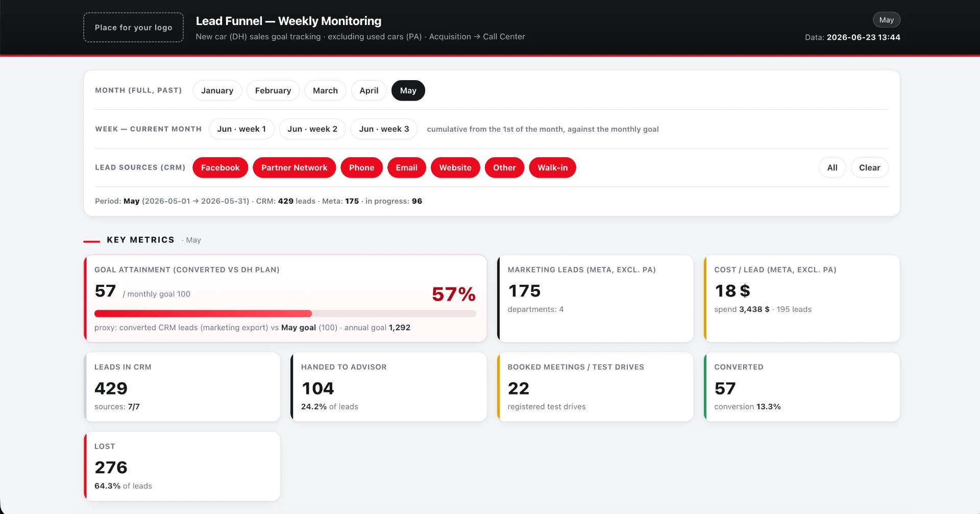Select the January month filter
This screenshot has width=980, height=514.
click(x=217, y=90)
